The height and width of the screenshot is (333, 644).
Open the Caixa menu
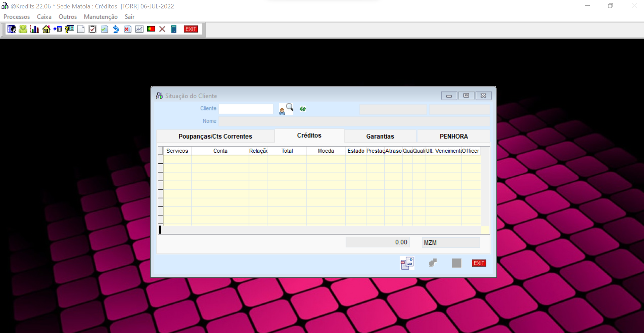point(44,17)
